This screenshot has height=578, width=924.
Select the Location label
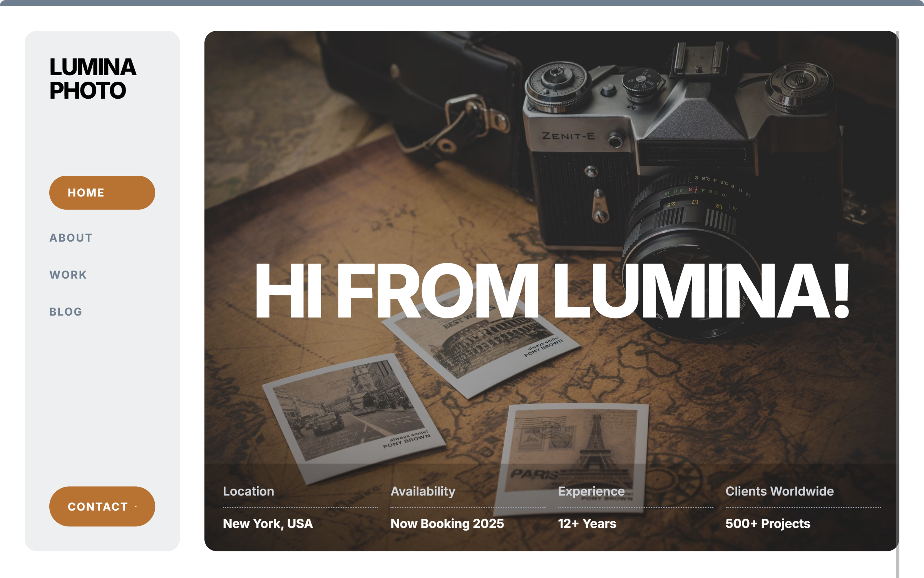[249, 491]
